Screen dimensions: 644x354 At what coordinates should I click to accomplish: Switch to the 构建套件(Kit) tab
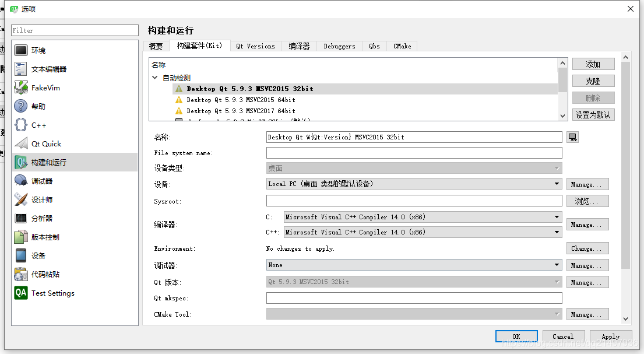pos(199,45)
